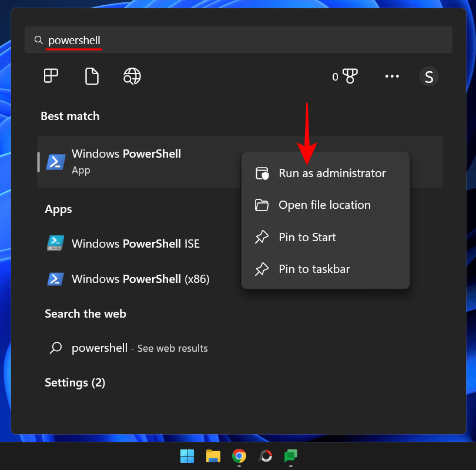The height and width of the screenshot is (470, 476).
Task: Open File Explorer from the taskbar
Action: tap(213, 456)
